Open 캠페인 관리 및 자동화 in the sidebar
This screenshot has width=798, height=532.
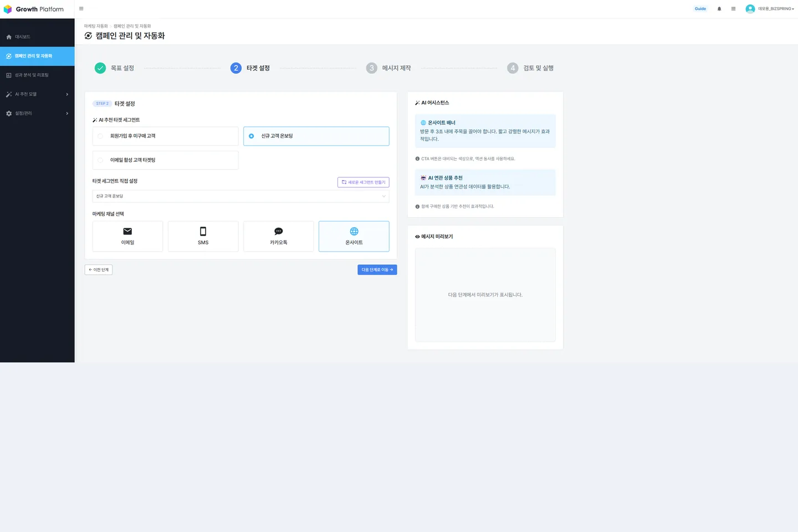37,57
